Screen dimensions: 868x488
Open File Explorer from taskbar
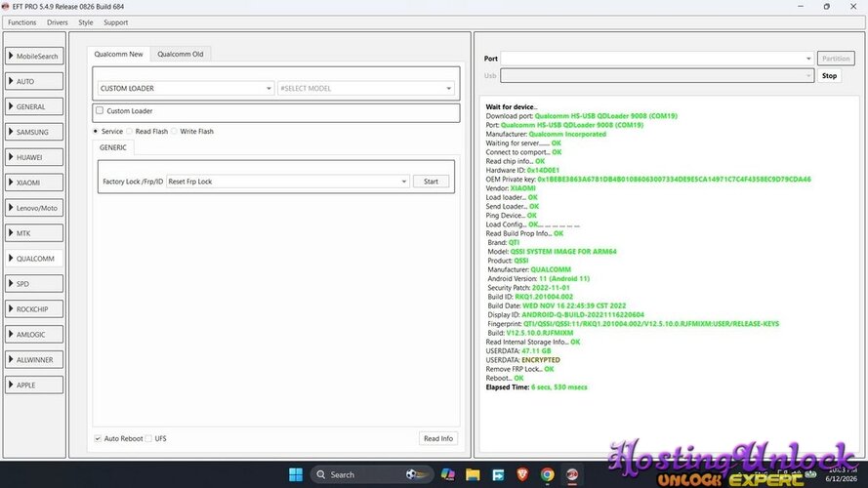[x=473, y=474]
